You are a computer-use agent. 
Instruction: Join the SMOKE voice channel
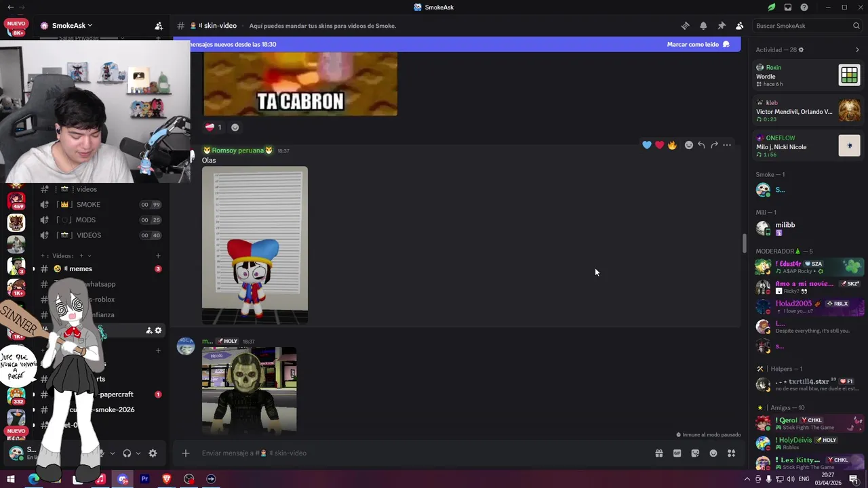coord(102,205)
